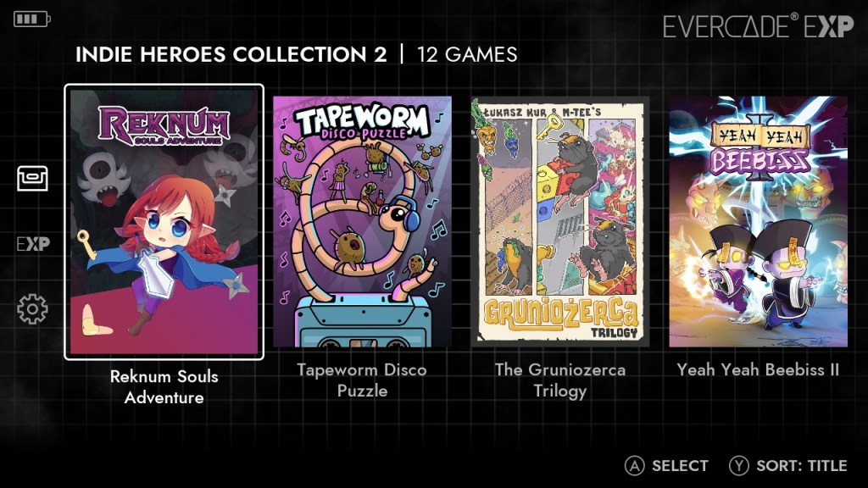Click the Tapeworm Disco Puzzle title text

pos(362,380)
